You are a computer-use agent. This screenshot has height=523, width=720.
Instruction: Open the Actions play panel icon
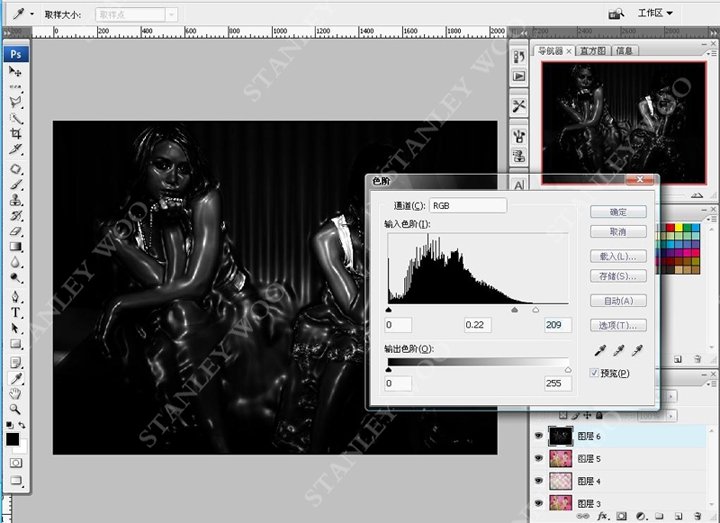[x=519, y=75]
